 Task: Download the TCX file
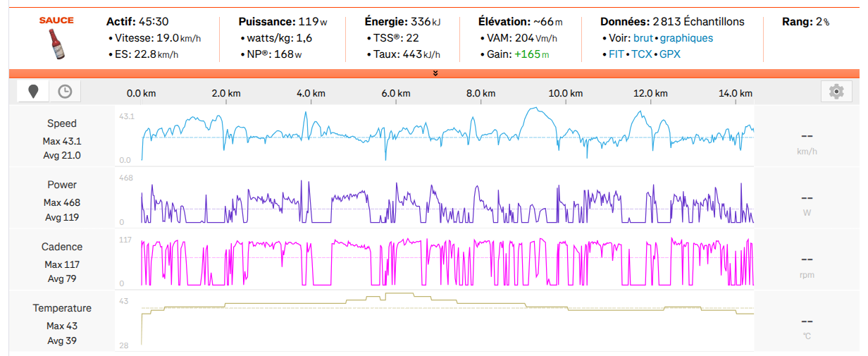[x=642, y=54]
